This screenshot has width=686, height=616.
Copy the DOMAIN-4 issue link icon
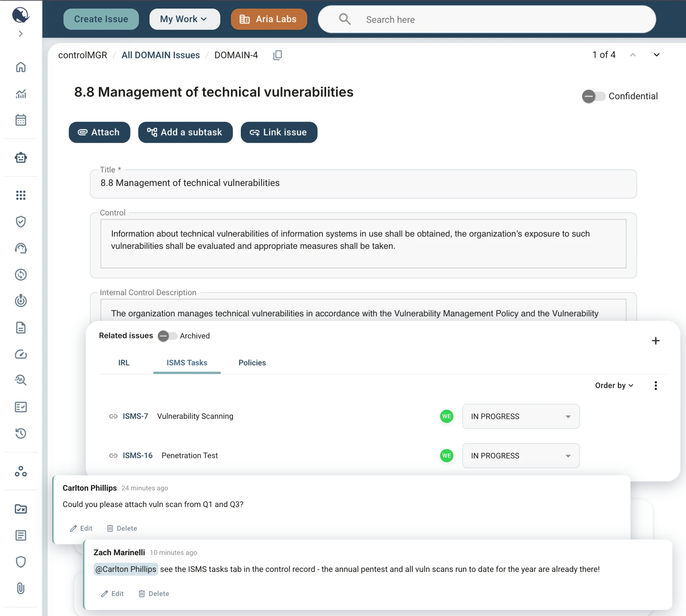click(277, 55)
